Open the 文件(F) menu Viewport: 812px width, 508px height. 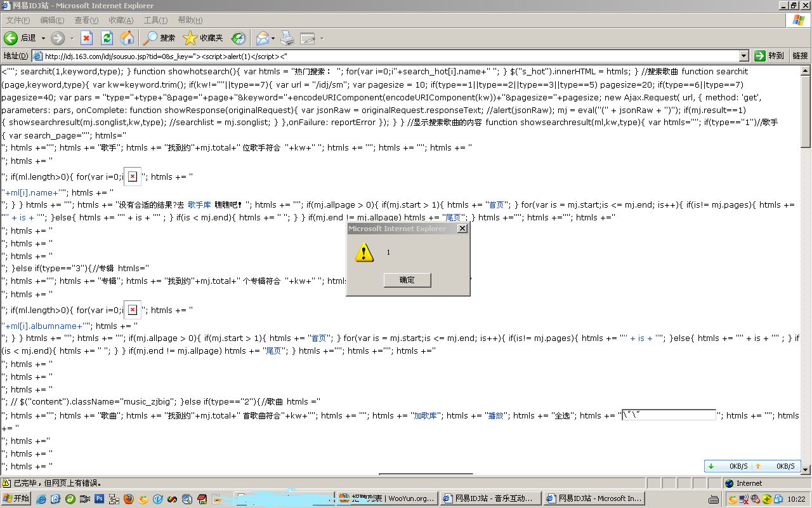(x=18, y=20)
